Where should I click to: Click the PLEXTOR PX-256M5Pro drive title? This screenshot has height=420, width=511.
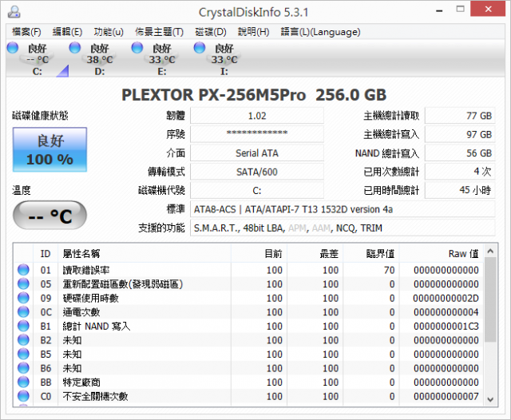pos(254,95)
